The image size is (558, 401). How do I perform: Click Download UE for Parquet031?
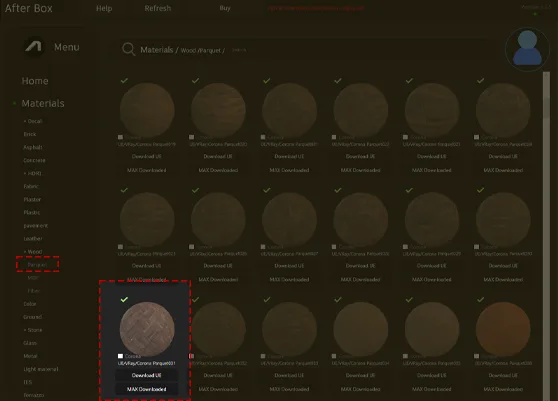147,375
